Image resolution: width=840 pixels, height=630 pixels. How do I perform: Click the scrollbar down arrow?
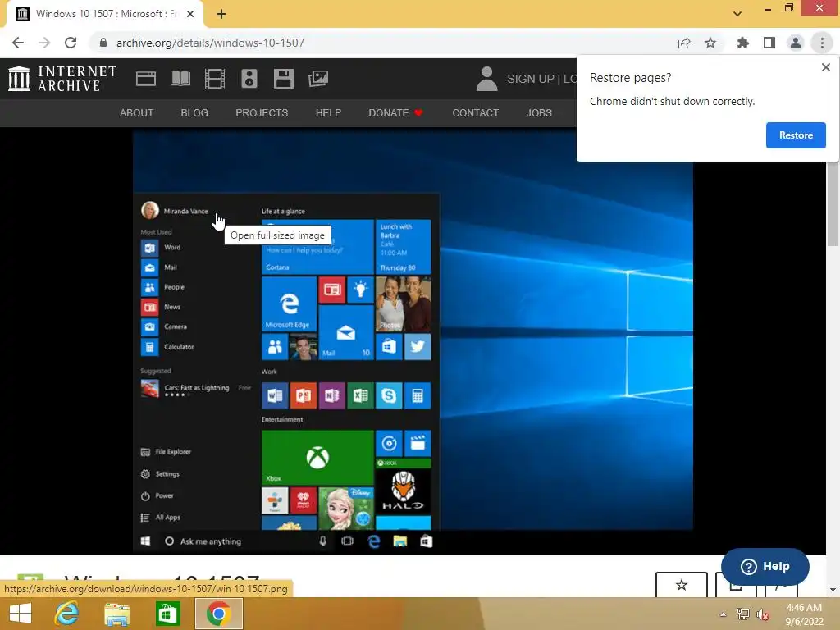[x=833, y=591]
